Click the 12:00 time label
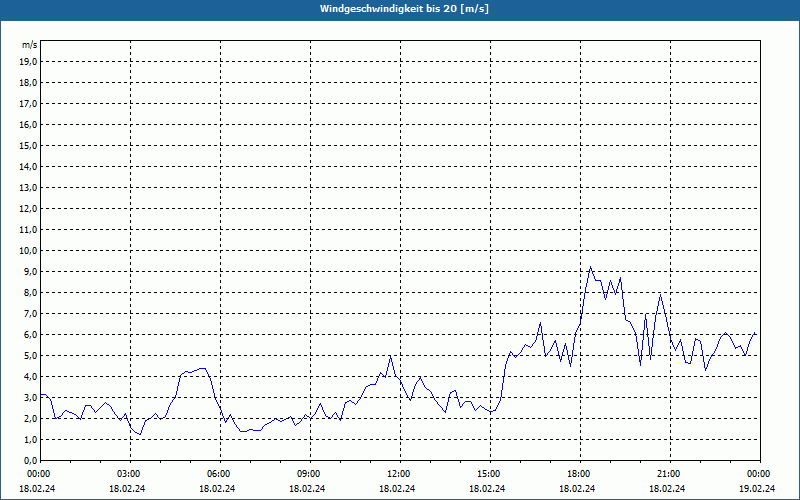This screenshot has height=500, width=800. pos(398,474)
